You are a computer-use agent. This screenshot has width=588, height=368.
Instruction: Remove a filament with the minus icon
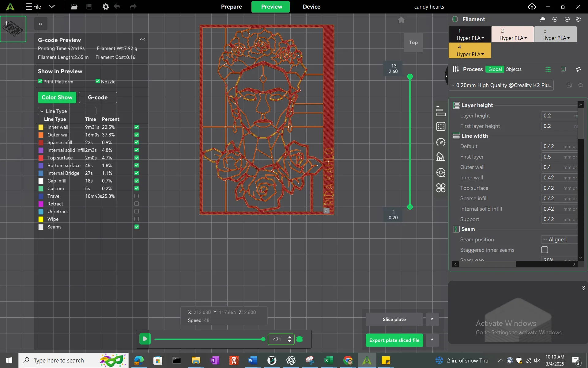click(x=567, y=19)
